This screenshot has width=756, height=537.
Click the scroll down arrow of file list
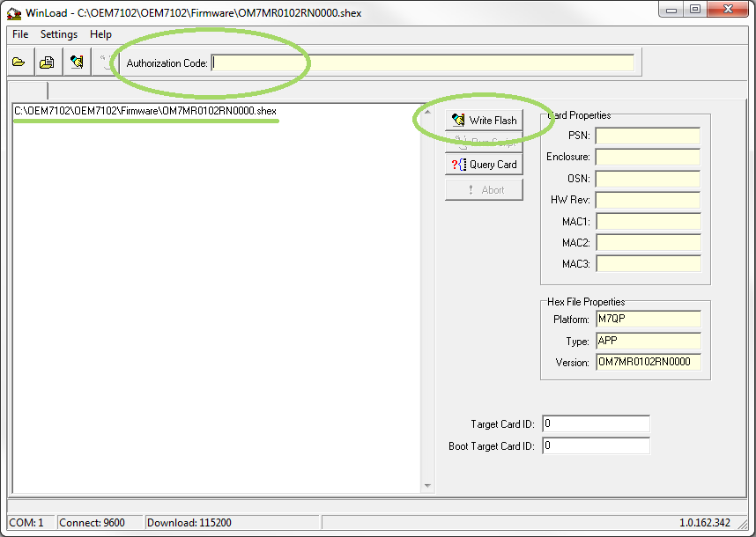click(x=428, y=486)
